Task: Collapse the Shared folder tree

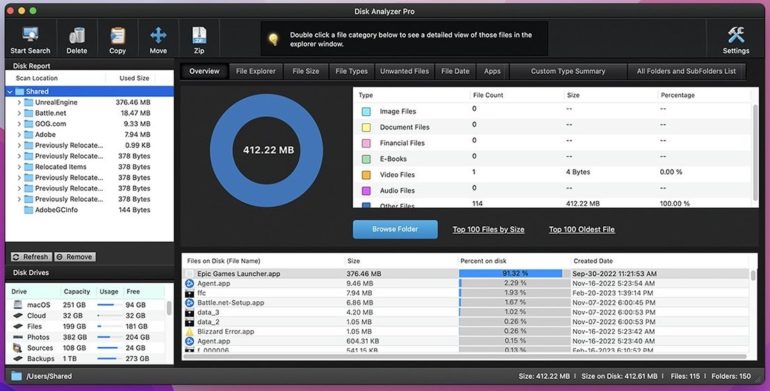Action: (x=10, y=91)
